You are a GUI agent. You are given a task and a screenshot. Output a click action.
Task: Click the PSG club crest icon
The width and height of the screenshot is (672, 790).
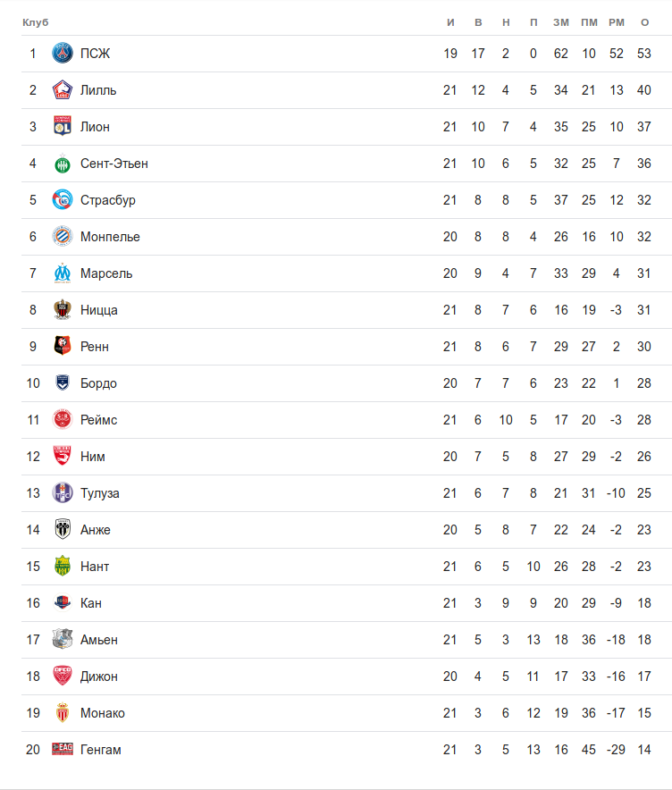pyautogui.click(x=62, y=54)
